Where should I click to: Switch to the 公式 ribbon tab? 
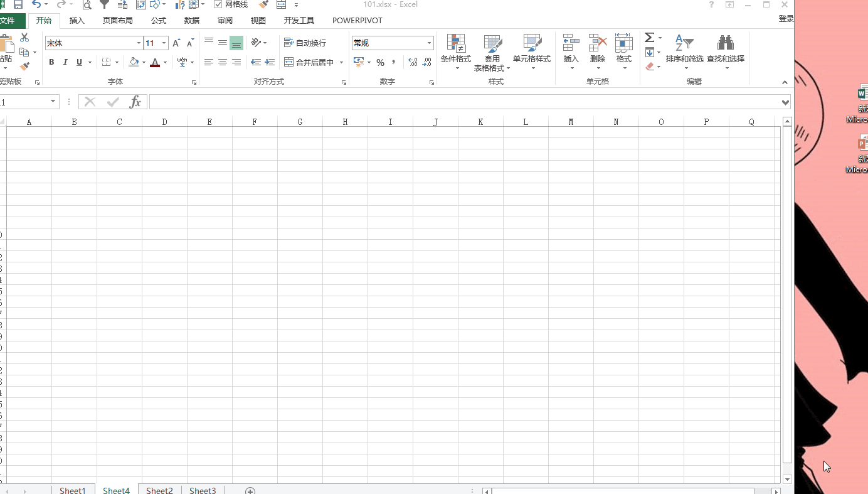(x=159, y=21)
